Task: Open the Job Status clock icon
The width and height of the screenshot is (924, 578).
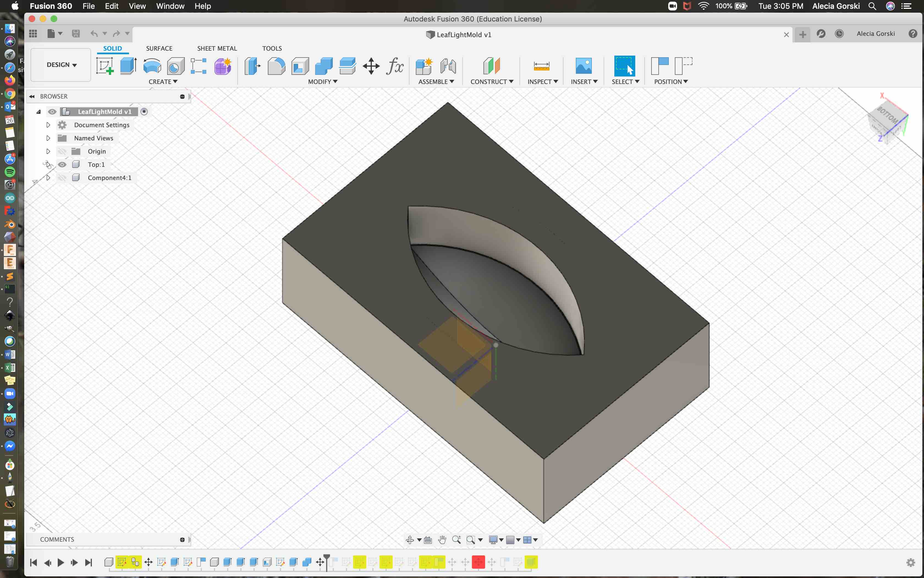Action: (x=839, y=34)
